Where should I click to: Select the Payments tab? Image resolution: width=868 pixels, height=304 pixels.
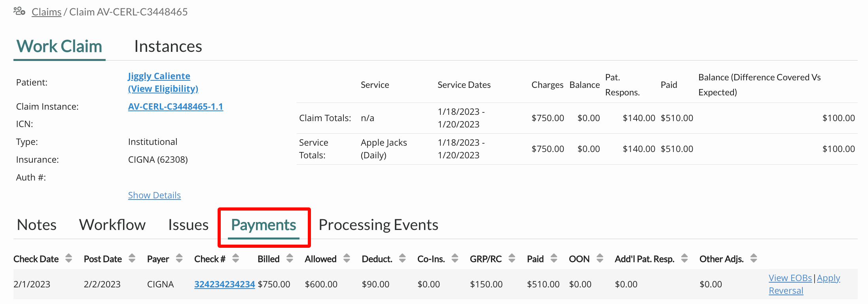point(263,225)
